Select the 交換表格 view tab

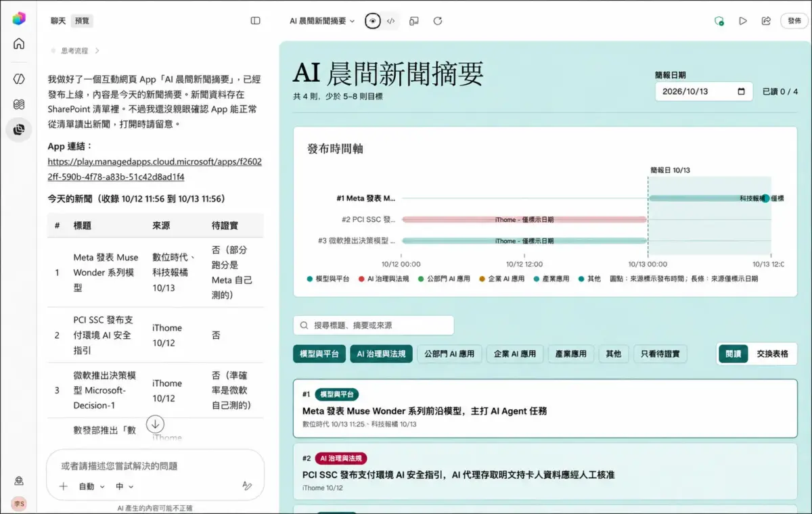tap(772, 354)
